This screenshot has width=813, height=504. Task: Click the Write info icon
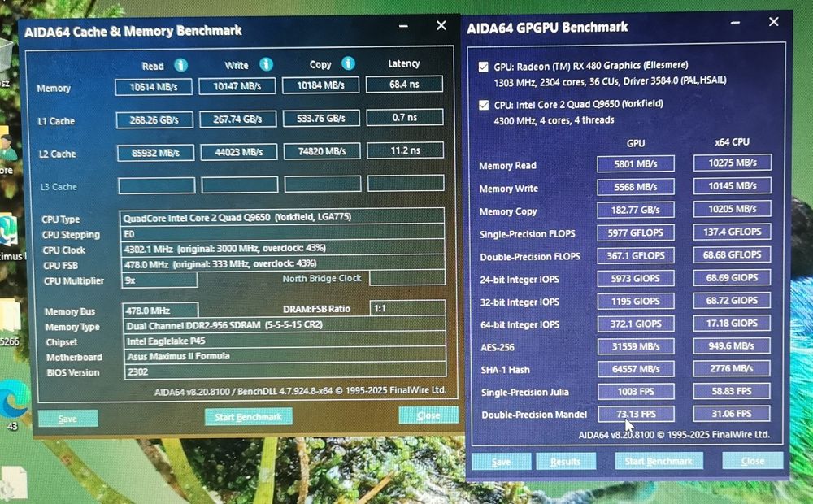266,64
